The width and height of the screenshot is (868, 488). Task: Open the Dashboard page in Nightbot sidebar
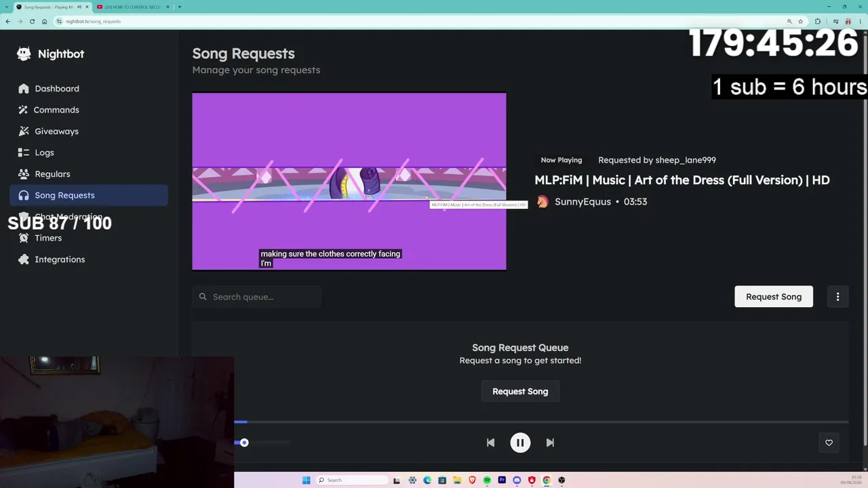[89, 89]
